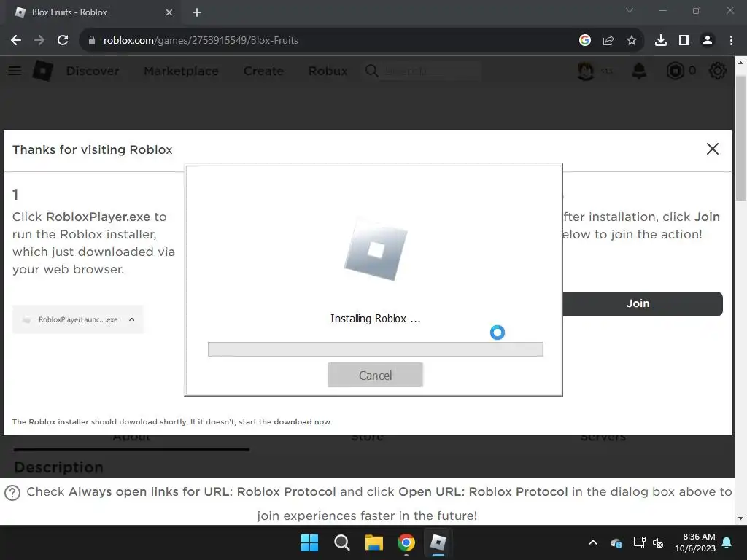
Task: Open the Chrome three-dot menu
Action: coord(731,41)
